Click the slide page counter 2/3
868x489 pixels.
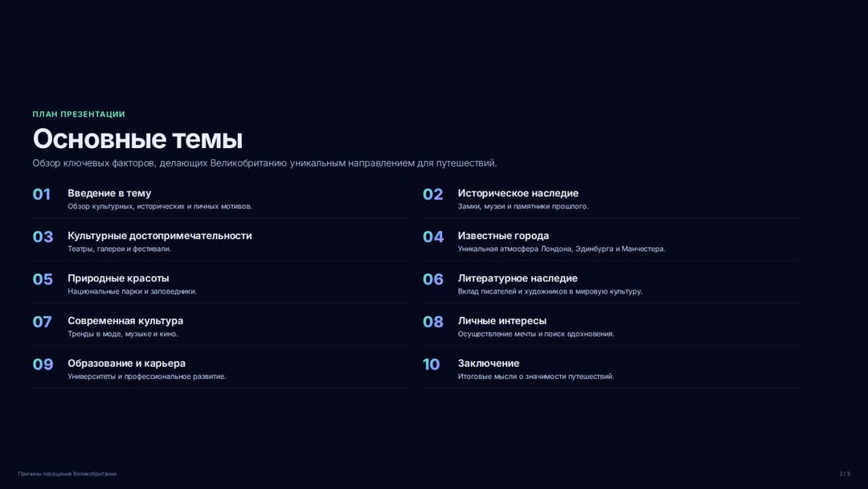[x=844, y=474]
